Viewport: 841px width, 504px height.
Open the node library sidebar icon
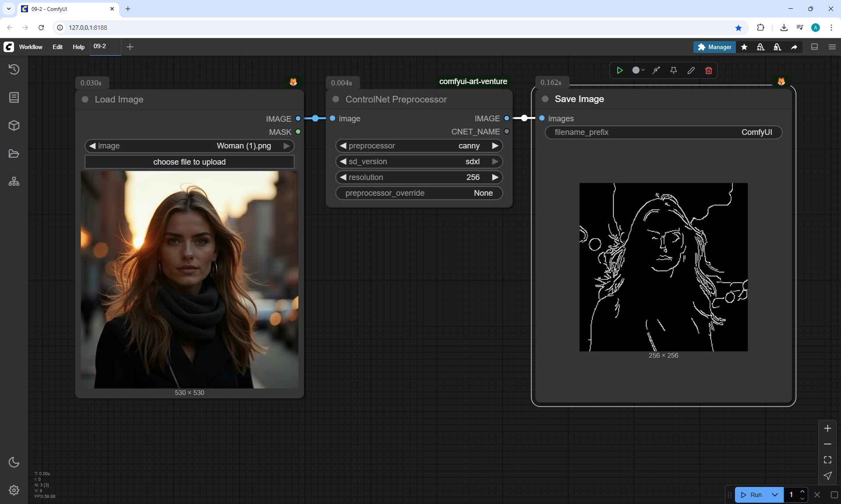(x=14, y=97)
